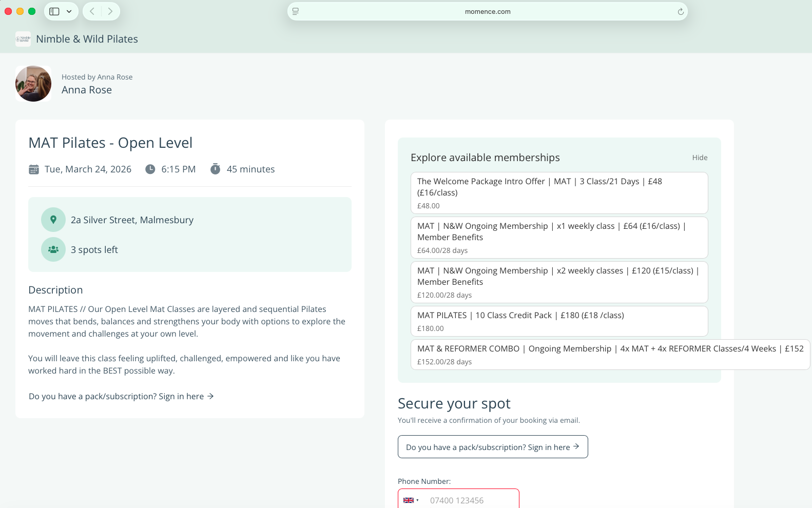812x508 pixels.
Task: Choose MAT PILATES 10 Class Credit Pack
Action: pos(559,321)
